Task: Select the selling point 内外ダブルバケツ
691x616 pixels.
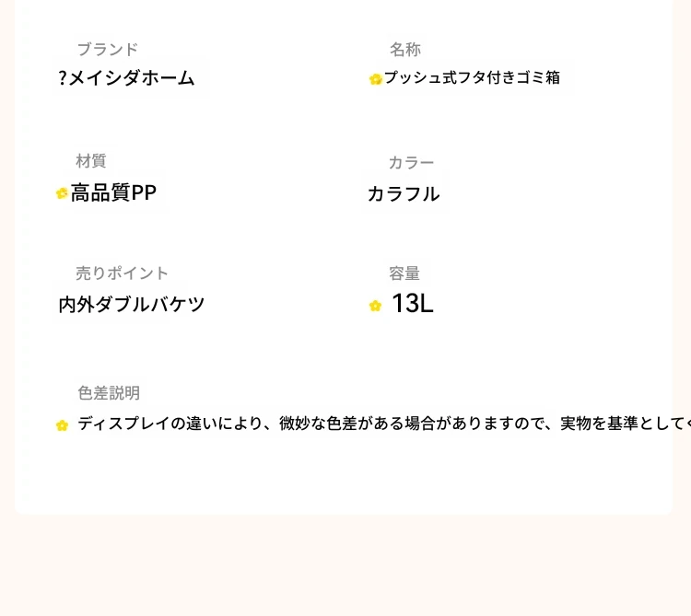Action: pos(132,304)
